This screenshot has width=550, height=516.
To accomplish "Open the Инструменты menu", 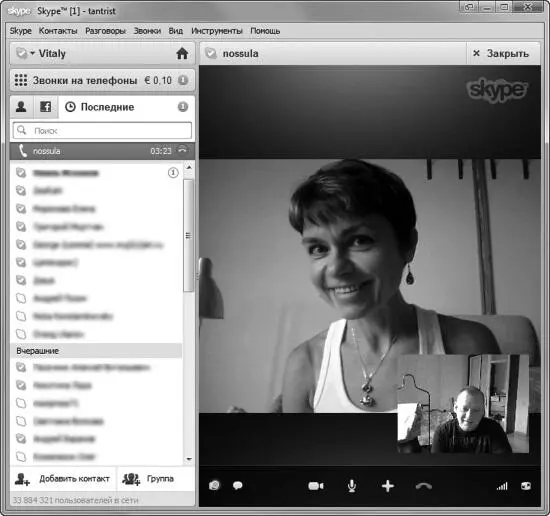I will click(216, 31).
